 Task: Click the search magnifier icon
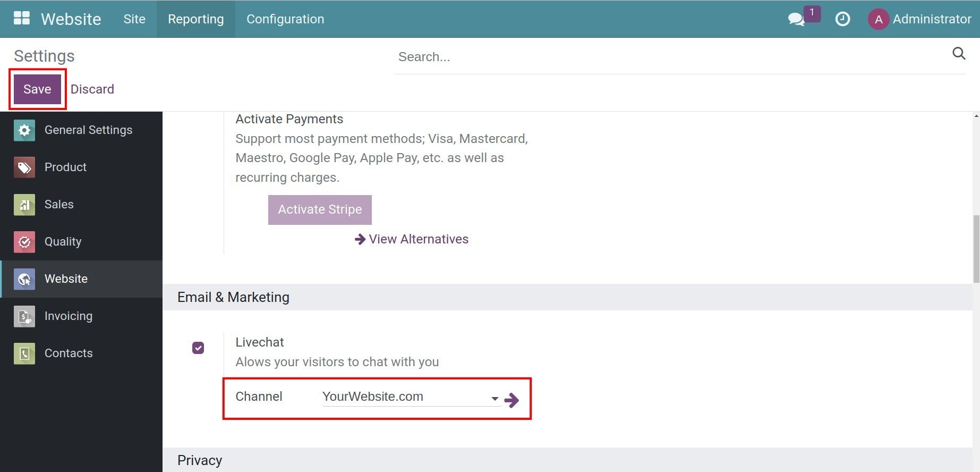(x=958, y=54)
